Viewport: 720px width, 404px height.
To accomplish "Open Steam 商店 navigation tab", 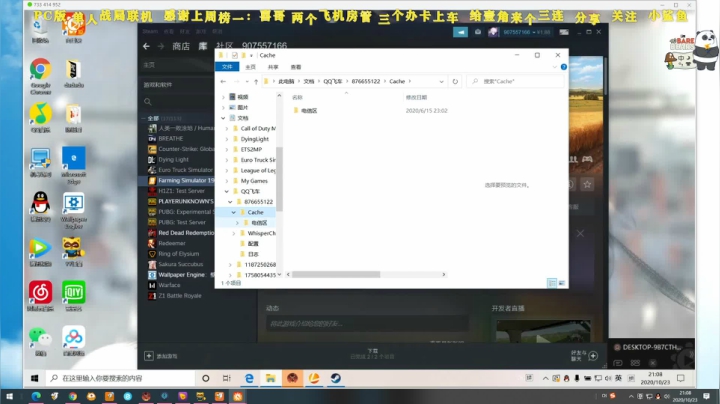I will (x=181, y=46).
